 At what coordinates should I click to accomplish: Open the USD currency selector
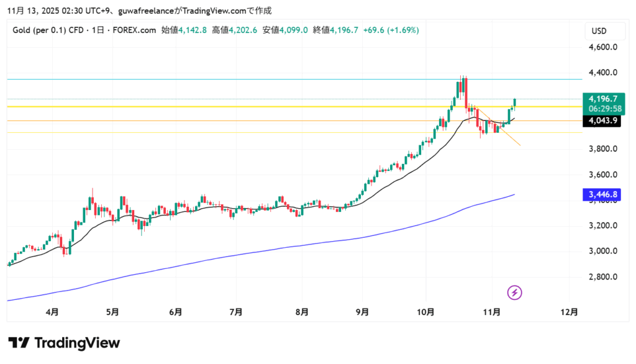tap(599, 31)
